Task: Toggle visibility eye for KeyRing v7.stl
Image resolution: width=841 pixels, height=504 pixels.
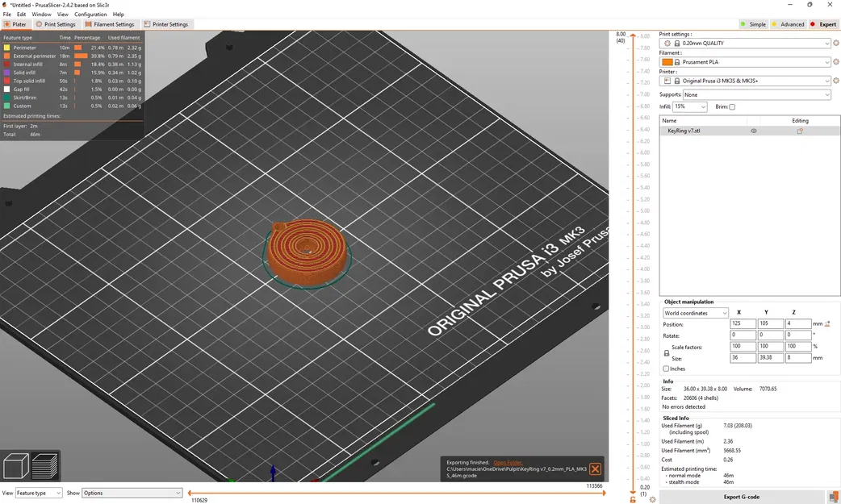Action: tap(754, 131)
